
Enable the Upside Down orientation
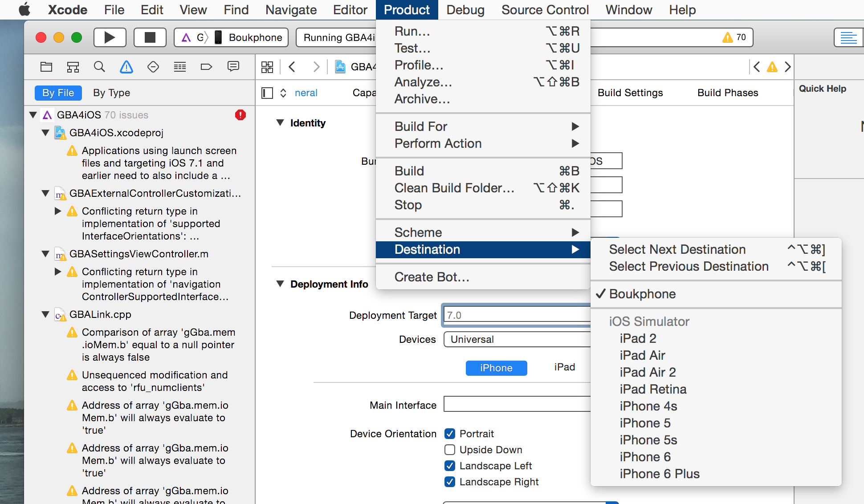(x=450, y=450)
